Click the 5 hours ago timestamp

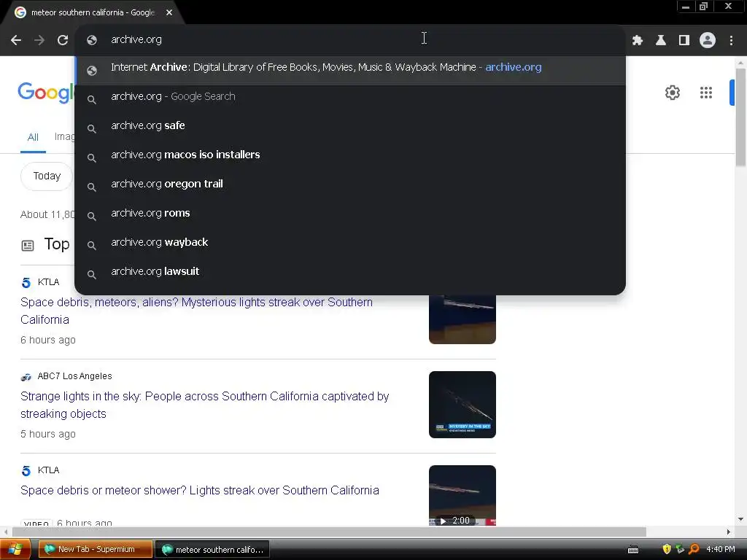(48, 435)
